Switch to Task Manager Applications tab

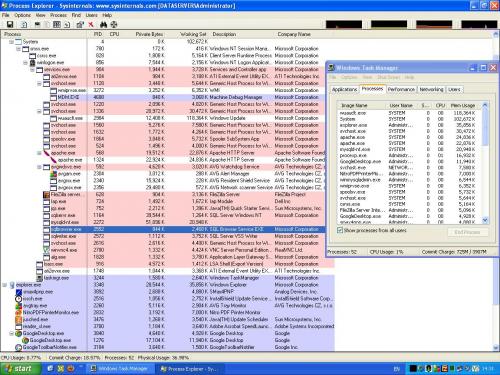344,89
